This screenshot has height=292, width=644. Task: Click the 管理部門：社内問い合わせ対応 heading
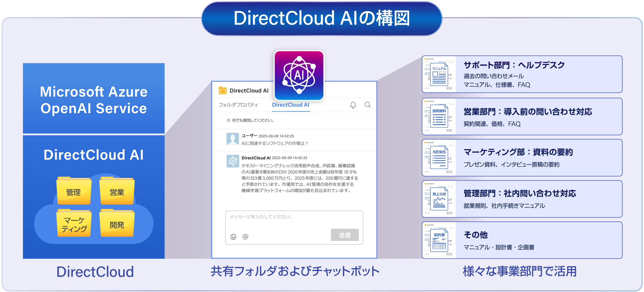coord(520,193)
